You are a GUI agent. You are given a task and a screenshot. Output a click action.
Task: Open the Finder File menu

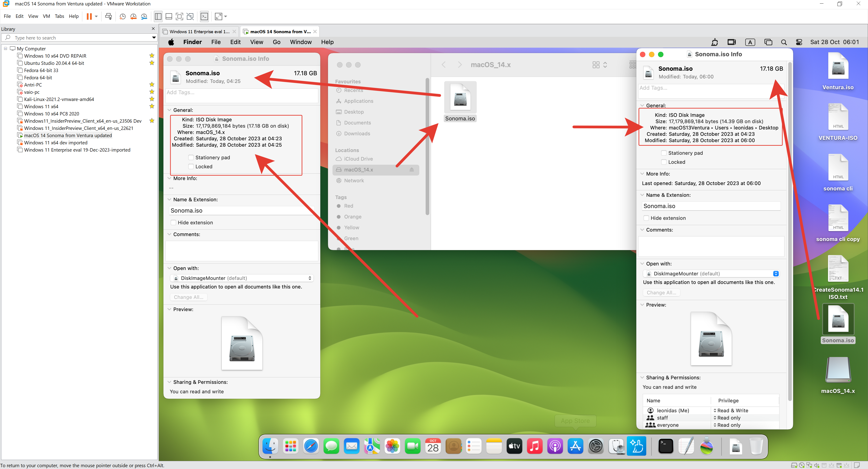pyautogui.click(x=216, y=42)
